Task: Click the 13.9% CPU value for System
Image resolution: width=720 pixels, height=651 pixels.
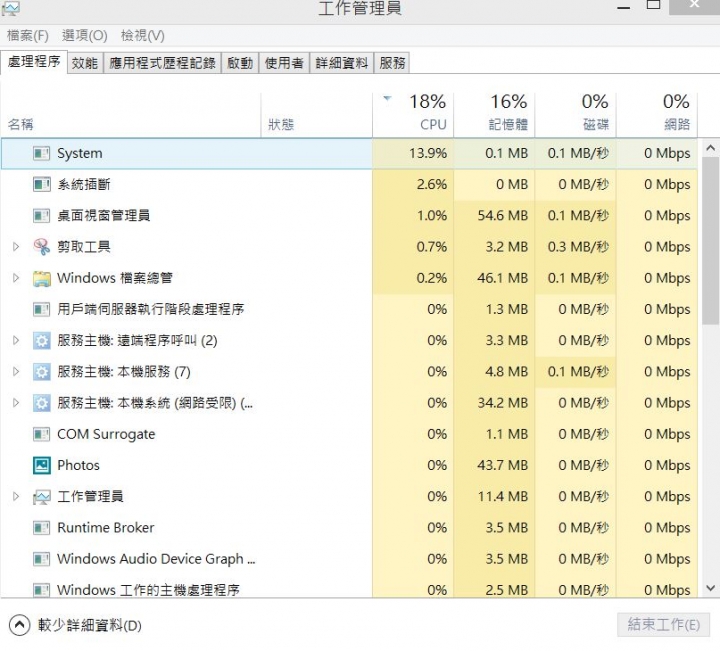Action: [x=428, y=153]
